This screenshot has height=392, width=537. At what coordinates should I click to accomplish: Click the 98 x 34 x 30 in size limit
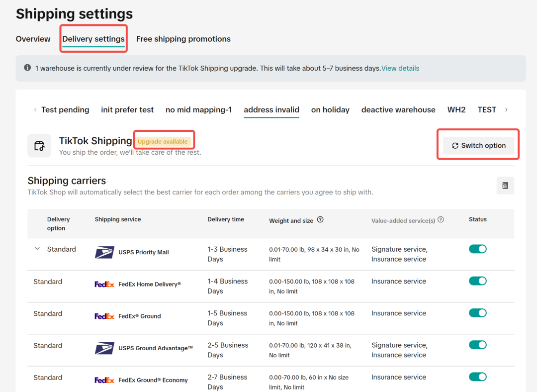tap(329, 249)
